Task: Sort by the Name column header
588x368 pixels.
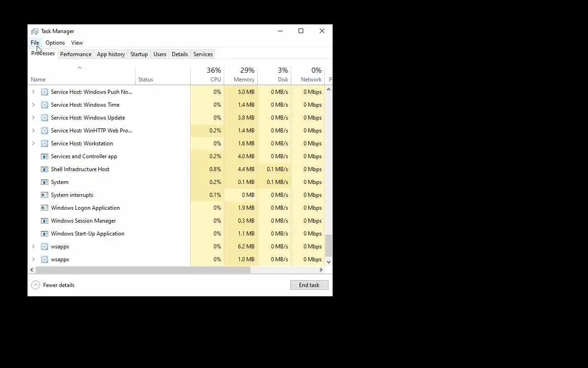Action: [81, 75]
